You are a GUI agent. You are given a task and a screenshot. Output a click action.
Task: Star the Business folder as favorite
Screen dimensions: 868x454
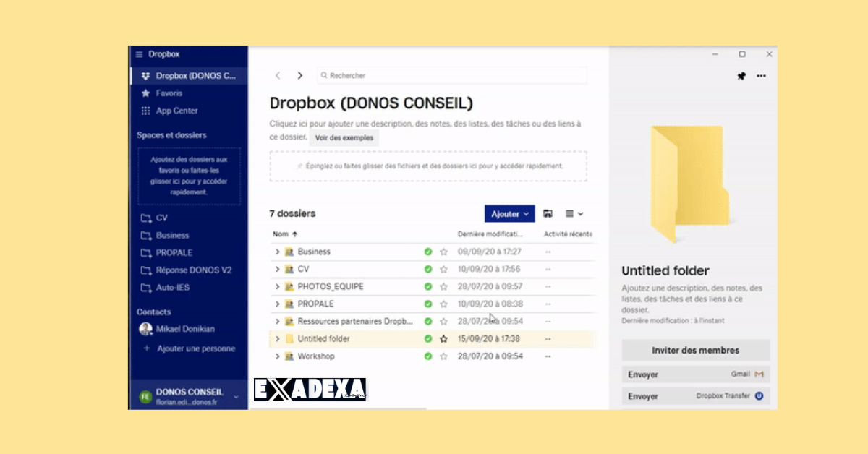[443, 252]
